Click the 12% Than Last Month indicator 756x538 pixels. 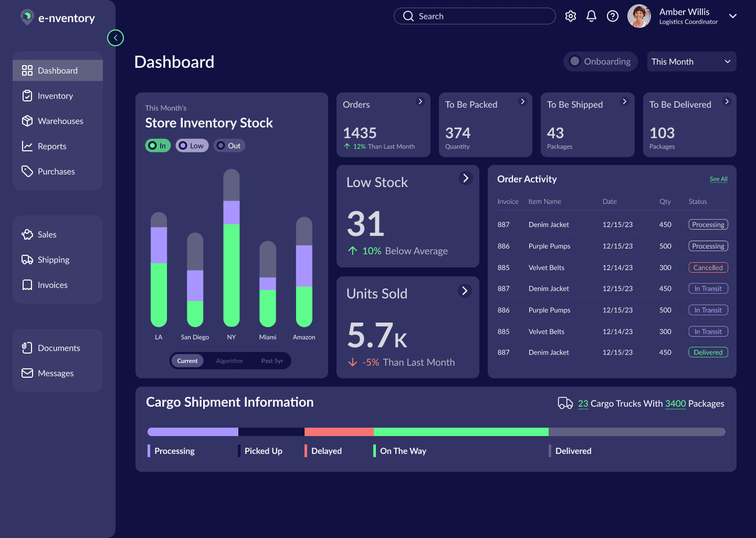pyautogui.click(x=379, y=147)
